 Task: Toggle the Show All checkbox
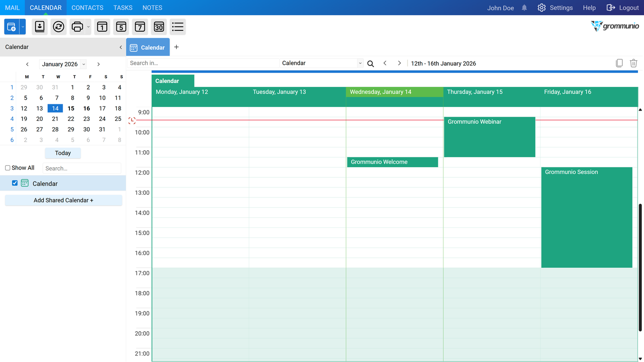click(8, 168)
